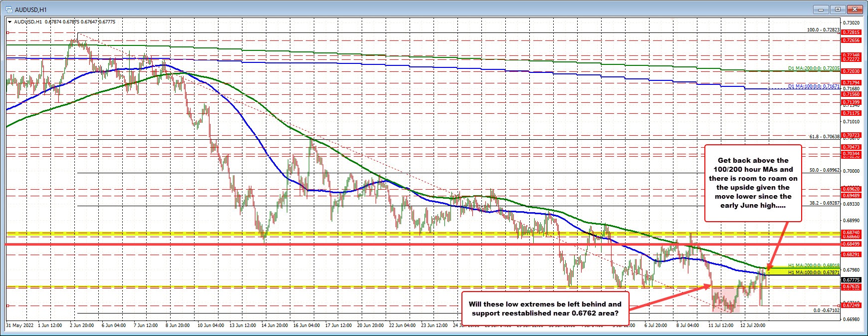Click the Fibonacci label 0.0 - 0.67102
868x336 pixels.
point(826,310)
